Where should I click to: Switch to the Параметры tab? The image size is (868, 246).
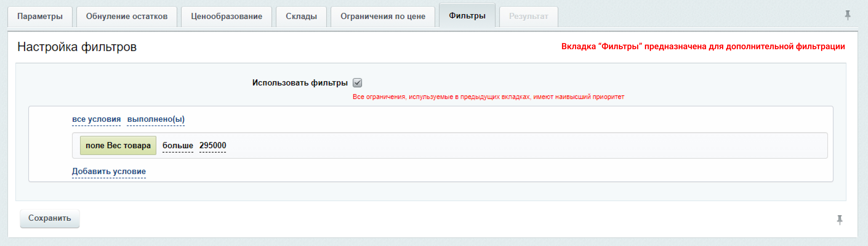pyautogui.click(x=40, y=16)
